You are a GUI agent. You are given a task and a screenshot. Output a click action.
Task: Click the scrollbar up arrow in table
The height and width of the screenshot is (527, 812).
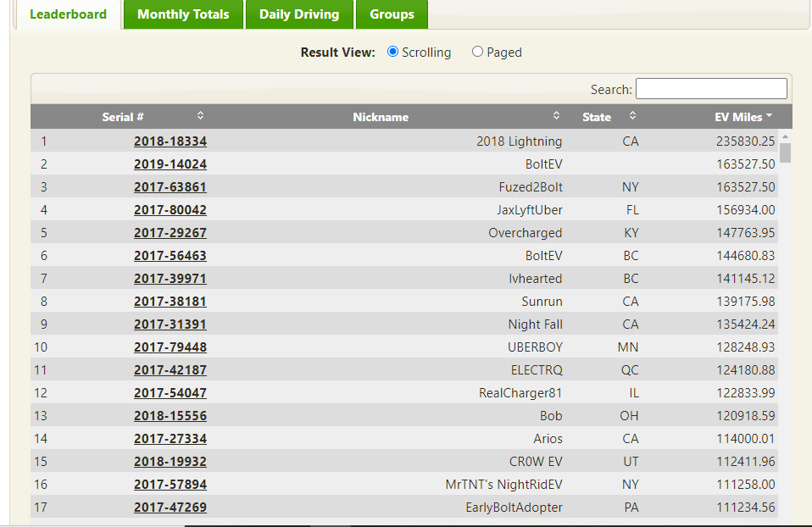click(785, 136)
